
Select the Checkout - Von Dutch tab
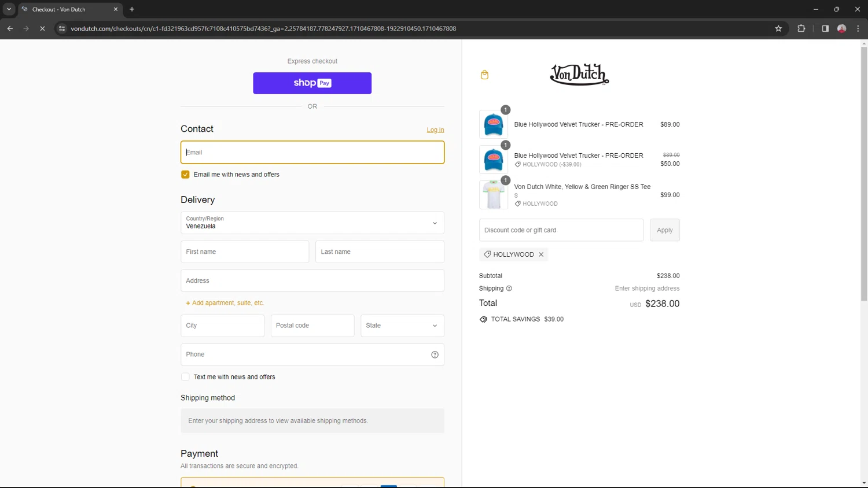pos(69,9)
